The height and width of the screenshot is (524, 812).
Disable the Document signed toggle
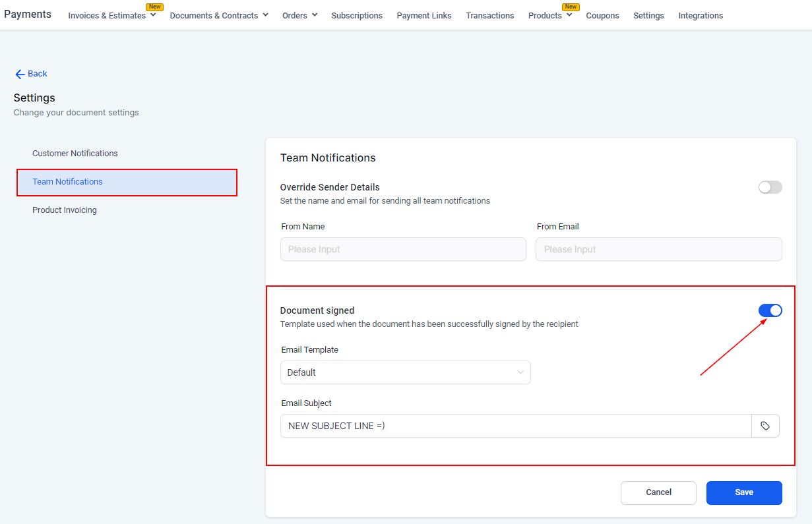coord(770,310)
